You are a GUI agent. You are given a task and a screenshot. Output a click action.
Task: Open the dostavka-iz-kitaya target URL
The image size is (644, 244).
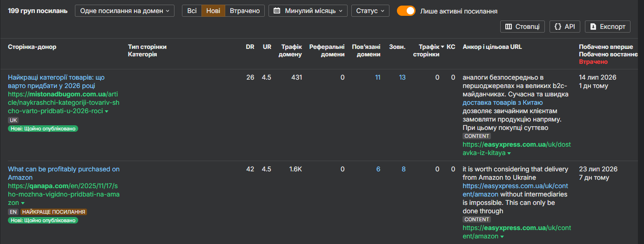click(x=517, y=149)
